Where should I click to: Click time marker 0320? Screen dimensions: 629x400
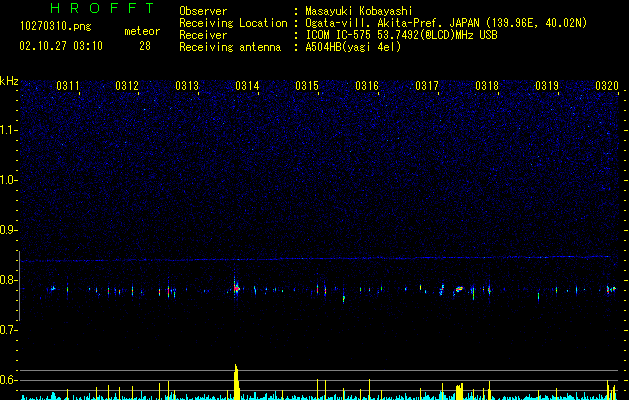[x=607, y=86]
